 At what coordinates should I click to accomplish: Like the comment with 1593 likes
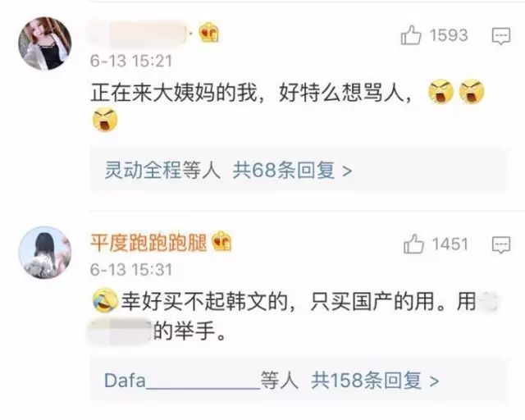click(x=411, y=35)
